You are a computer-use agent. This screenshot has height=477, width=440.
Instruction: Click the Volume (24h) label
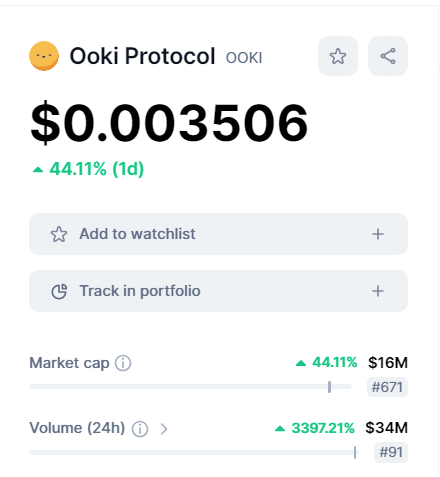(x=77, y=428)
